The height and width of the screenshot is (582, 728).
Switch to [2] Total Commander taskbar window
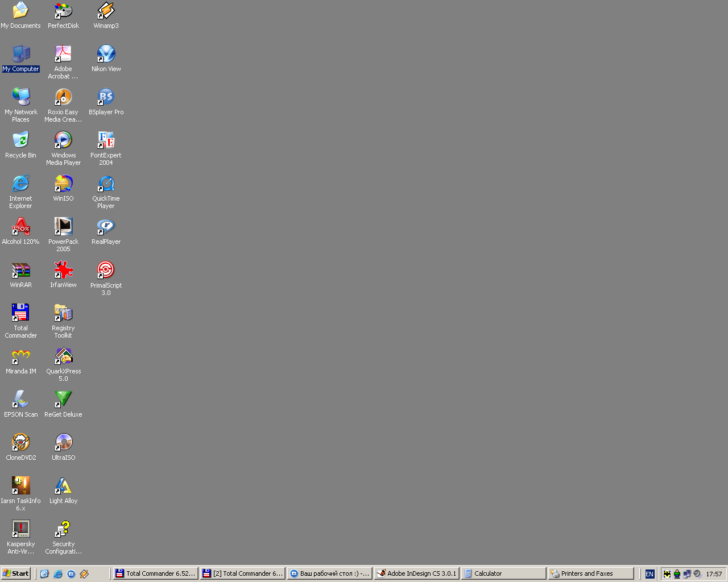[x=242, y=574]
